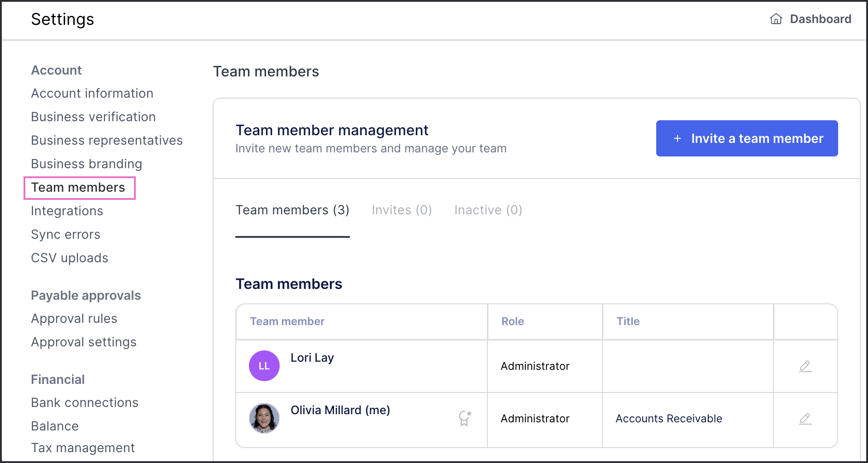Switch to the Inactive (0) tab
The height and width of the screenshot is (463, 868).
tap(488, 210)
